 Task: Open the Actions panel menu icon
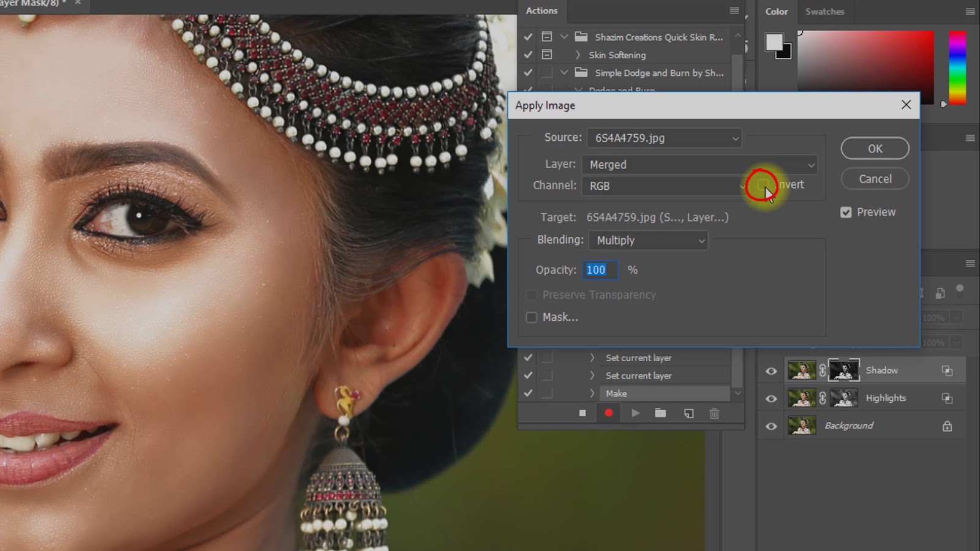(x=734, y=11)
